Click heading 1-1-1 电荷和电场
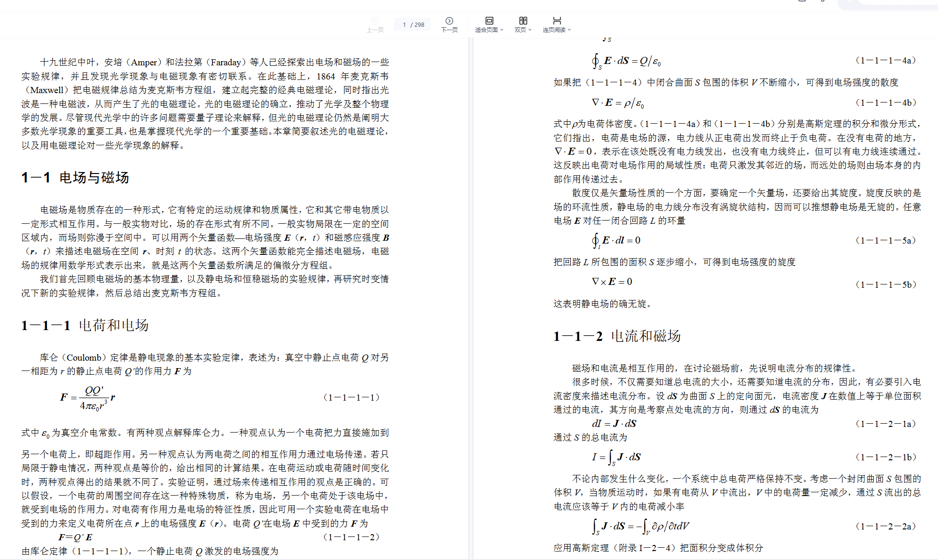This screenshot has height=560, width=938. point(85,325)
